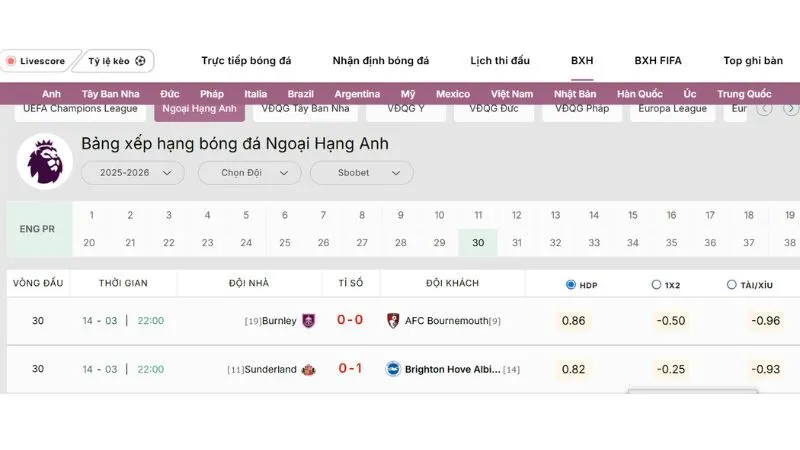Choose the Nhật Bản country link
The height and width of the screenshot is (450, 800).
575,94
